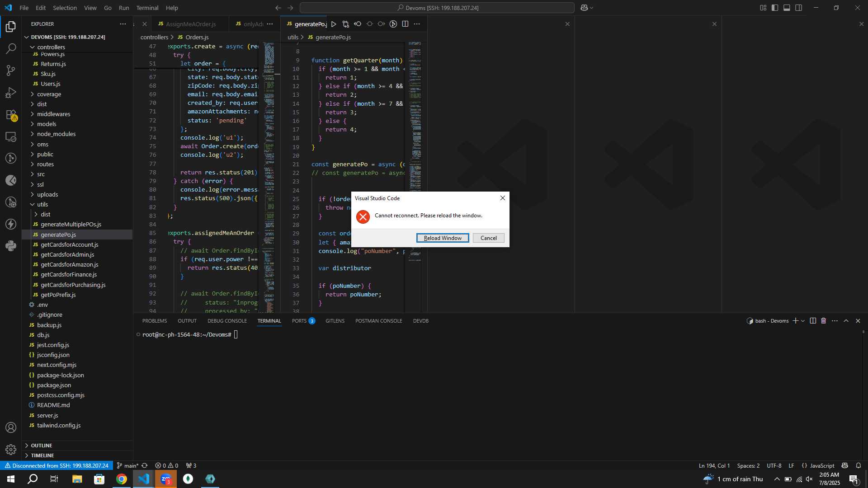Open the Selection menu

pyautogui.click(x=65, y=8)
